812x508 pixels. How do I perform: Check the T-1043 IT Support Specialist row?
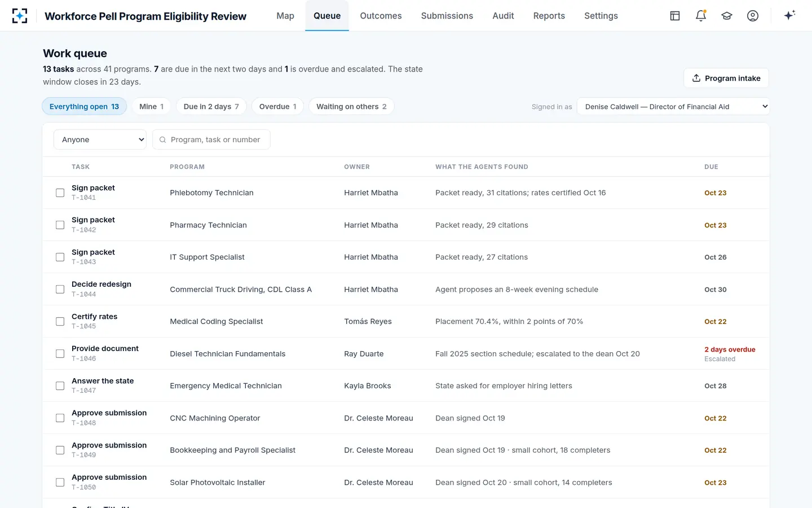click(x=60, y=257)
